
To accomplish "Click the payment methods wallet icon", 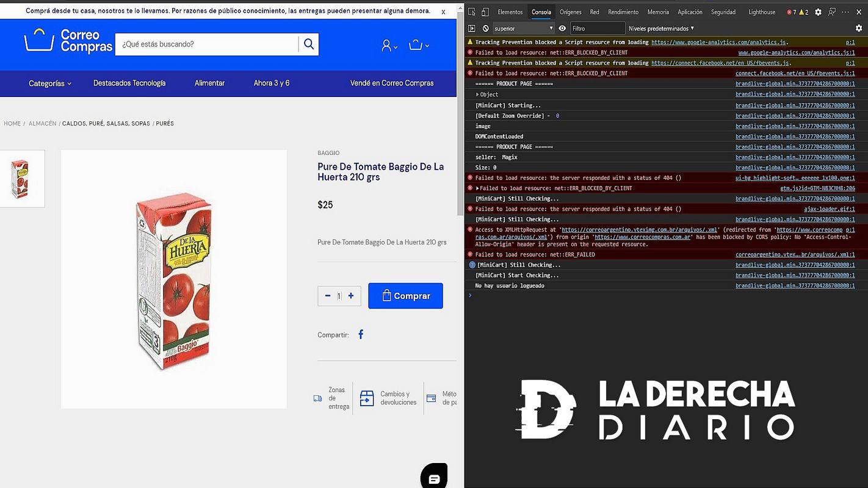I will (431, 398).
